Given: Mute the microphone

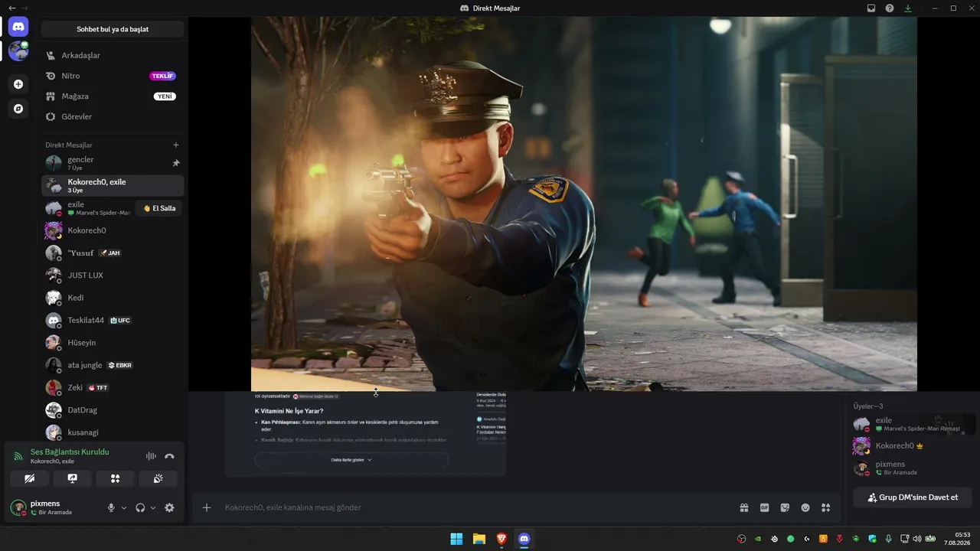Looking at the screenshot, I should coord(111,507).
